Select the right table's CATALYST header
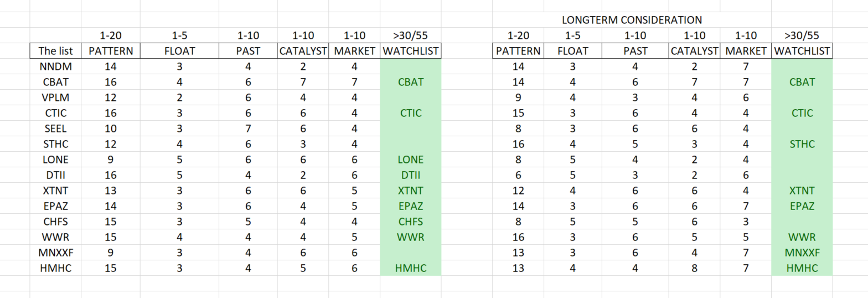 [x=694, y=52]
